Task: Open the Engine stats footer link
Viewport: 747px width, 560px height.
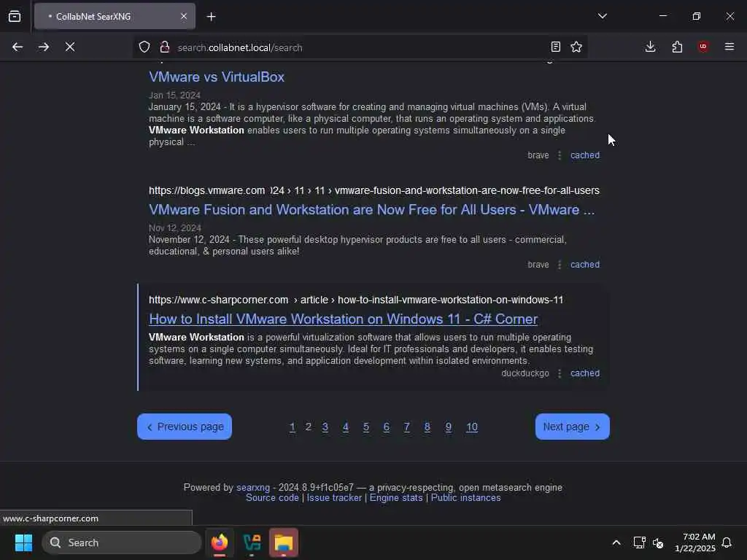Action: coord(396,497)
